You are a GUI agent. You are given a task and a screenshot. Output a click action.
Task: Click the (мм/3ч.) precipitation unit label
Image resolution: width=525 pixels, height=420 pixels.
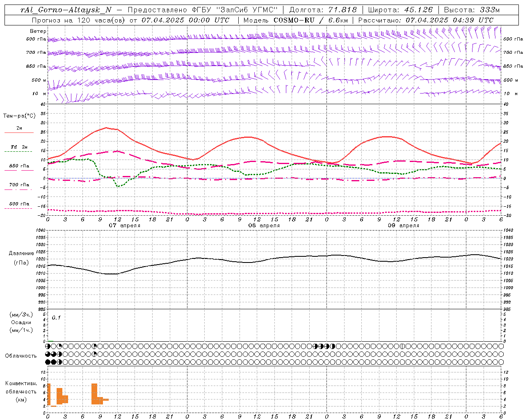tap(21, 315)
